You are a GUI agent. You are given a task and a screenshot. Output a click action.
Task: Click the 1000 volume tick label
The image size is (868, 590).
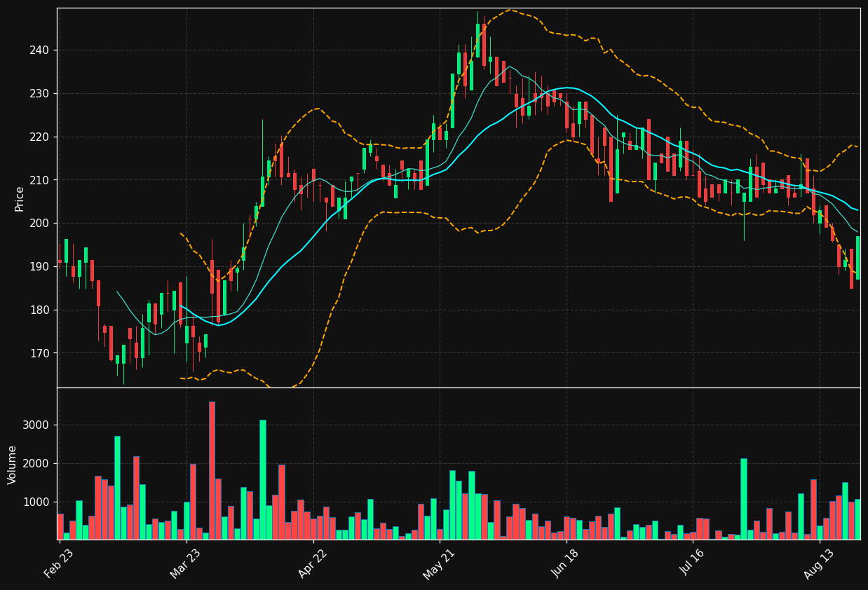[36, 502]
